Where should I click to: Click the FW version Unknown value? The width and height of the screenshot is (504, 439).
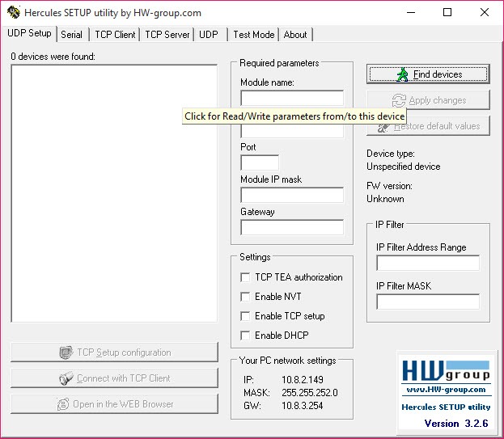[x=385, y=199]
